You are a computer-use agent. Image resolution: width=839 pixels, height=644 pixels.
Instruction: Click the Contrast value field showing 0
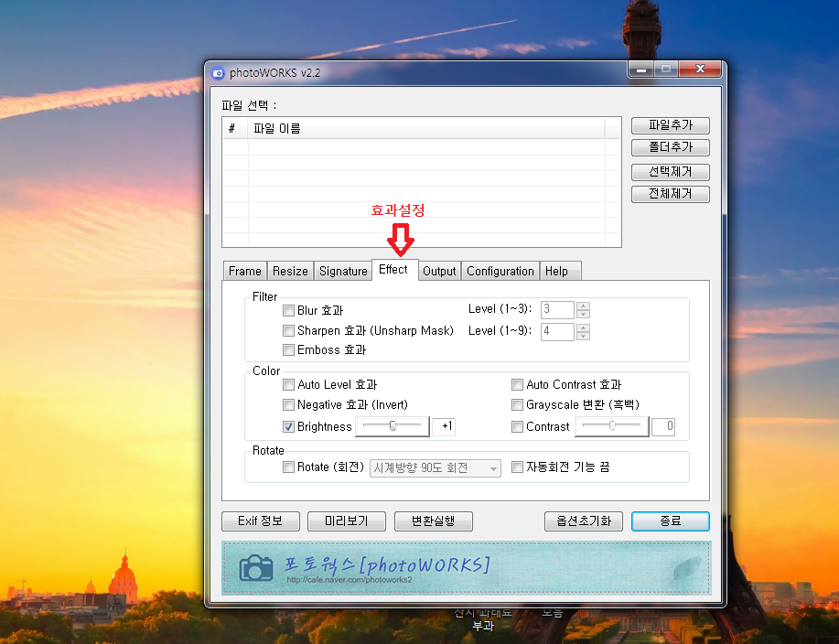click(x=663, y=426)
